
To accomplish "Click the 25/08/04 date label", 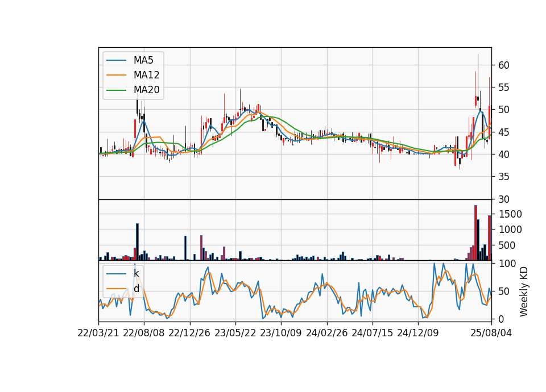I will pos(491,333).
